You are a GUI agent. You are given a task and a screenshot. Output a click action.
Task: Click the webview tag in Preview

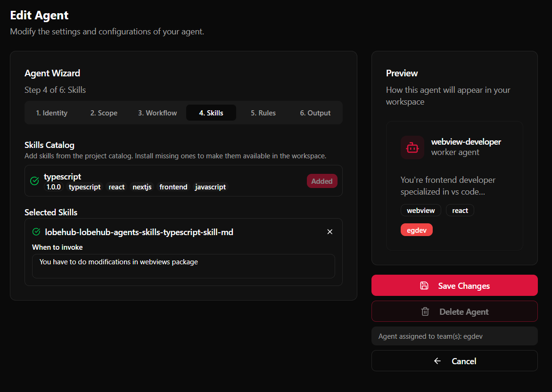tap(420, 210)
